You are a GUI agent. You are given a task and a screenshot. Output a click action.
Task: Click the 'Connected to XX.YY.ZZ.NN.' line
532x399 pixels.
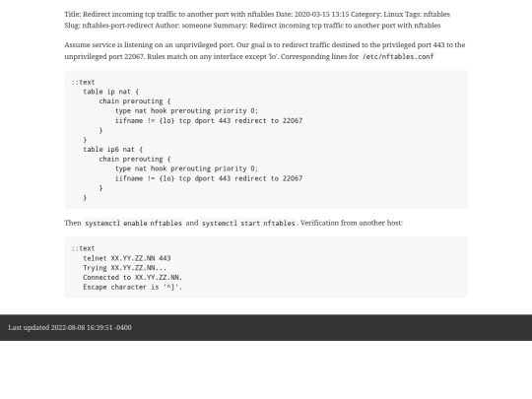coord(133,277)
